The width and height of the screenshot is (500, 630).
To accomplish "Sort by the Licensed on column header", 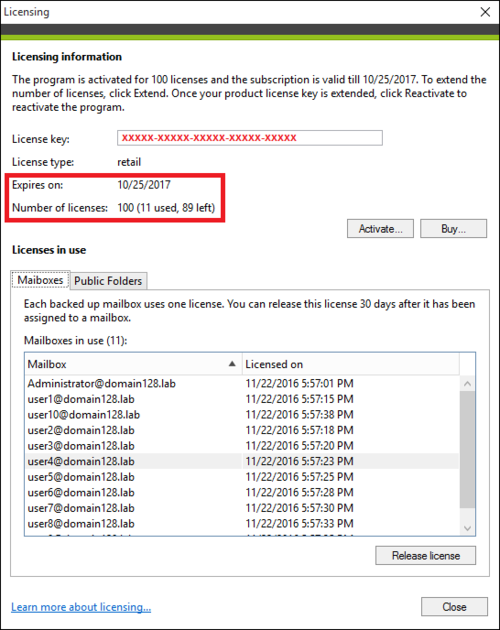I will [x=350, y=364].
